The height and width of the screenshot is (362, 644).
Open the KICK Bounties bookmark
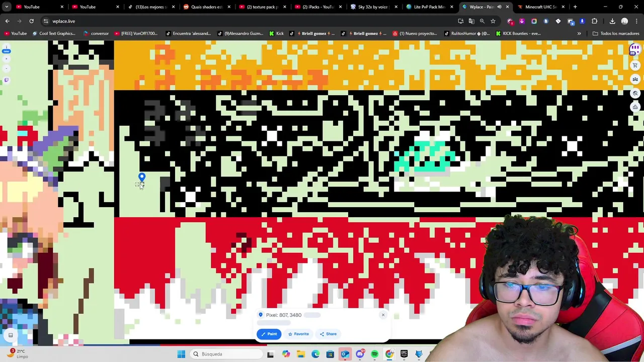click(x=518, y=34)
